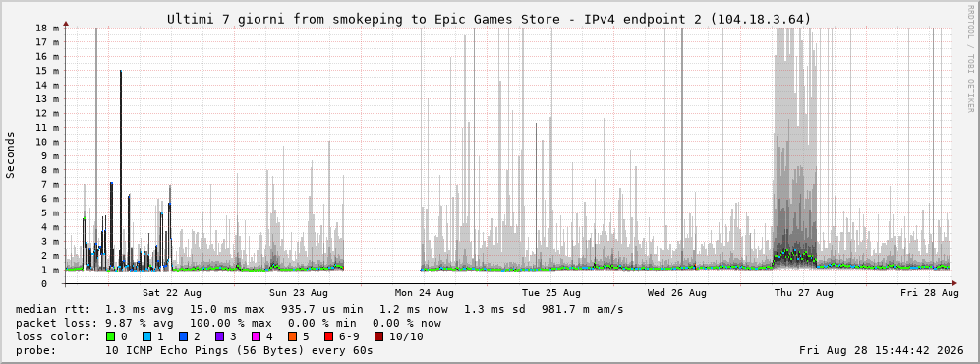Click the median rtt statistics line
Screen dimensions: 980x364
[319, 309]
